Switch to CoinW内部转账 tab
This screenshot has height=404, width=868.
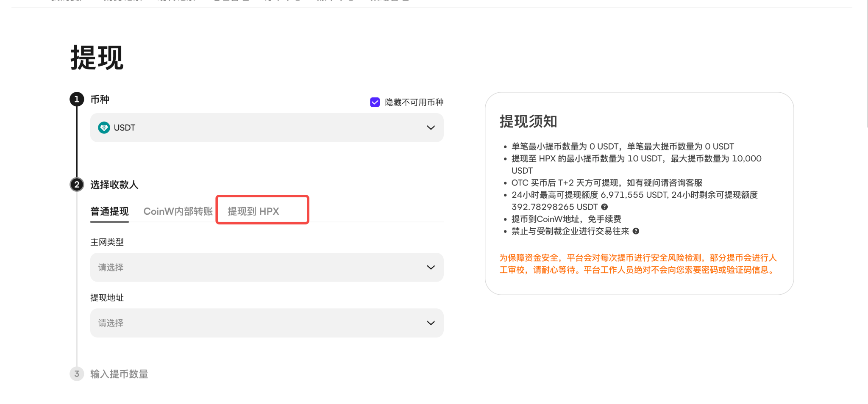pyautogui.click(x=178, y=211)
